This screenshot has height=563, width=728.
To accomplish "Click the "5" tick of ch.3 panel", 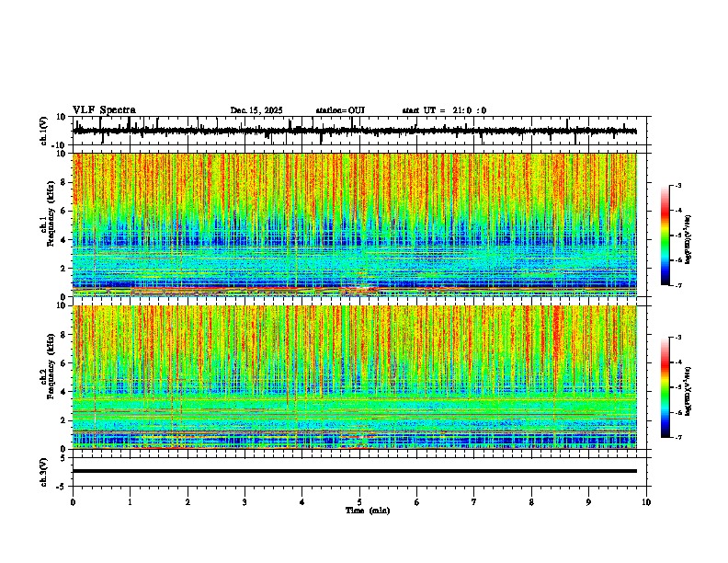I will pos(63,458).
